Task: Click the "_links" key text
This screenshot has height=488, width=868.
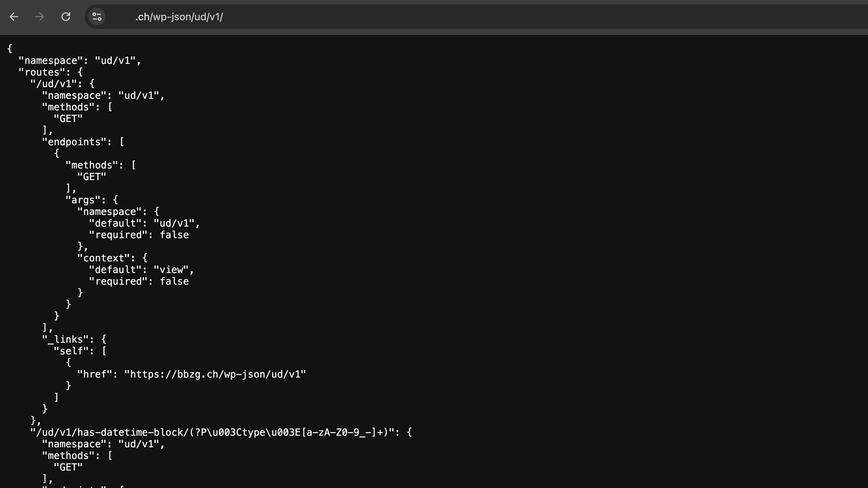Action: (65, 339)
